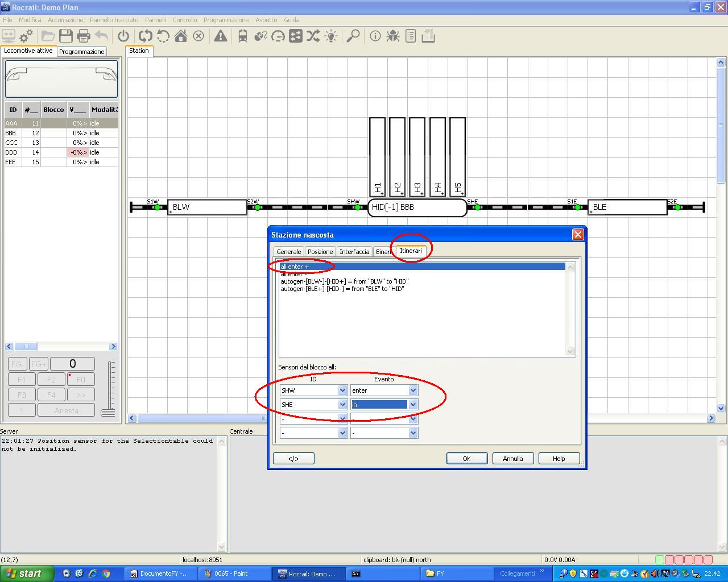Open the Windows start button
Image resolution: width=728 pixels, height=582 pixels.
pos(27,573)
